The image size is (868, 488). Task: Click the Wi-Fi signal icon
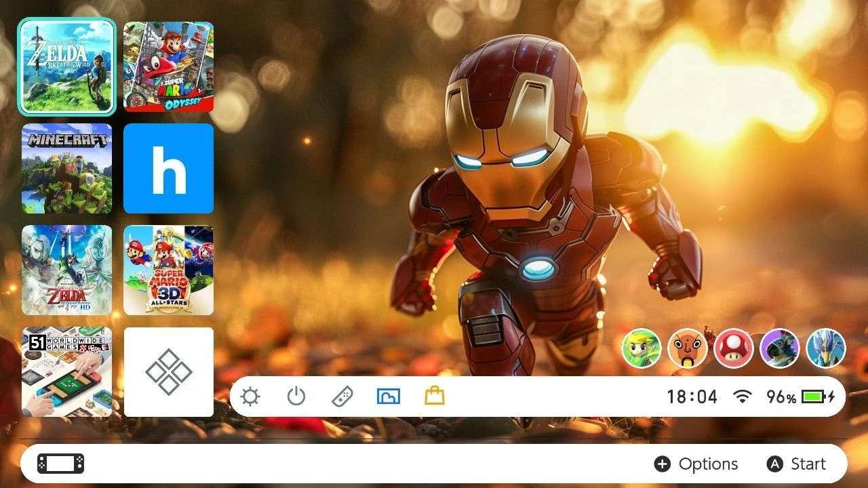click(743, 396)
